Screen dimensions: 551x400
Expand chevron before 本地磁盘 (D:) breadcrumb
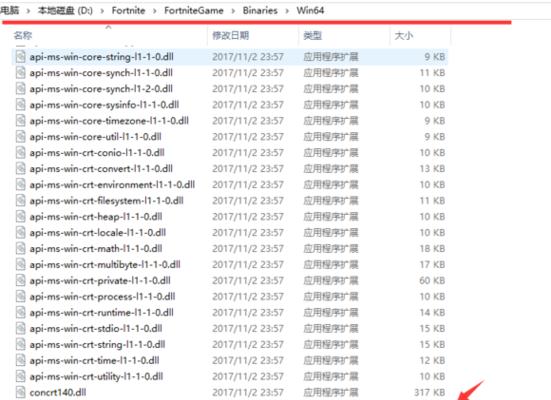(28, 11)
